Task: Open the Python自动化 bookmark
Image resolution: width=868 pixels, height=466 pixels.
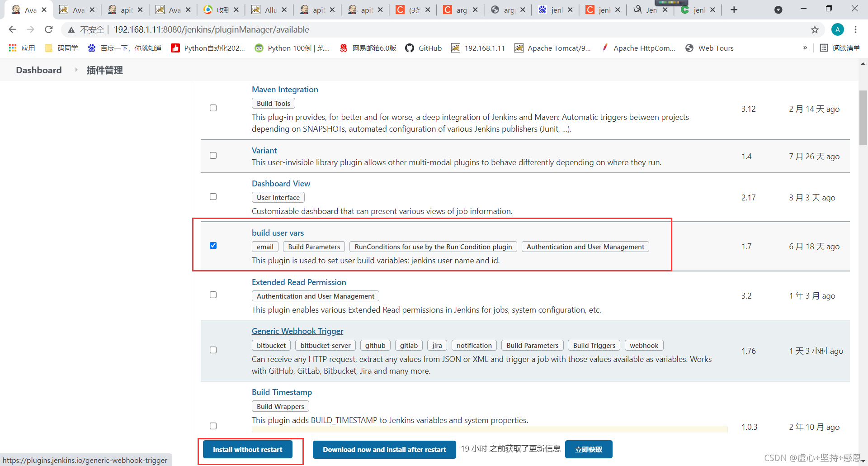Action: pyautogui.click(x=208, y=48)
